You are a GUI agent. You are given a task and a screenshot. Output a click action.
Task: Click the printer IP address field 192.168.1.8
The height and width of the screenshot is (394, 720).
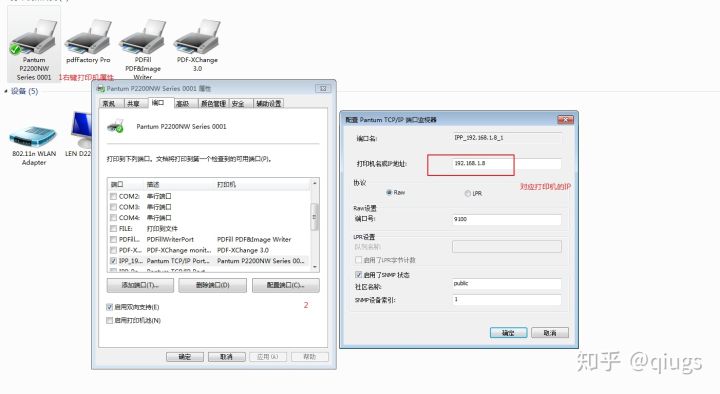(507, 163)
